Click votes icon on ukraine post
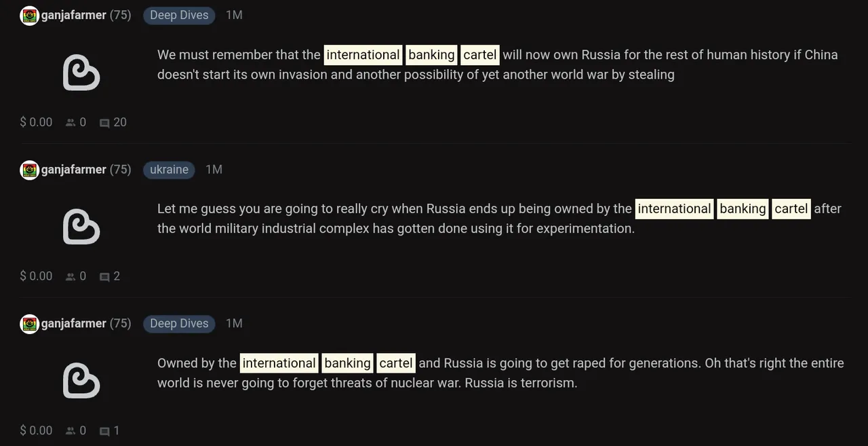This screenshot has width=868, height=446. pyautogui.click(x=71, y=277)
